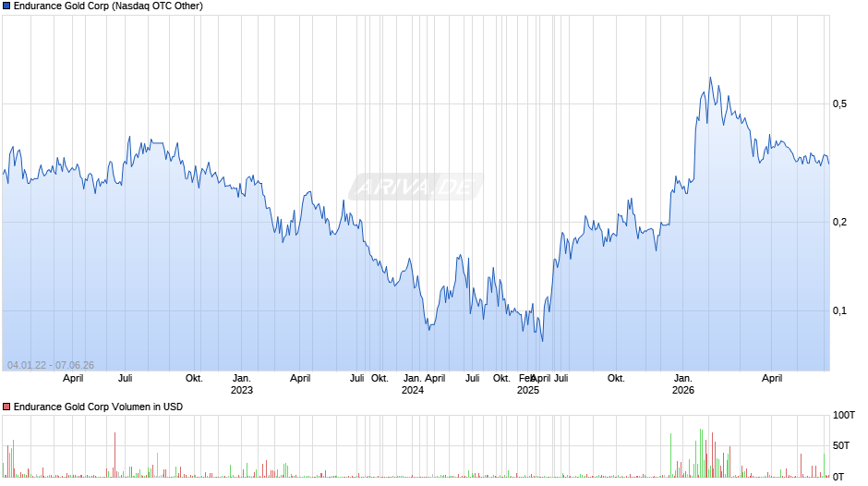Select the 'Endurance Gold Corp Volumen in USD' label
Screen dimensions: 868x486
98,407
